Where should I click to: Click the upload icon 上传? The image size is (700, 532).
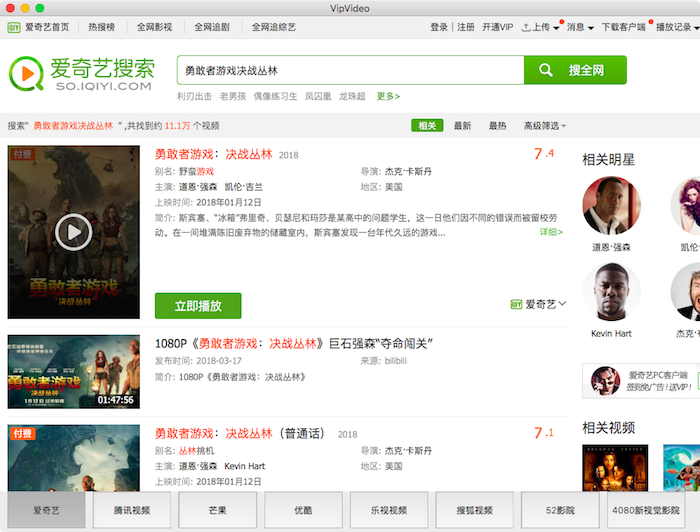[x=526, y=28]
